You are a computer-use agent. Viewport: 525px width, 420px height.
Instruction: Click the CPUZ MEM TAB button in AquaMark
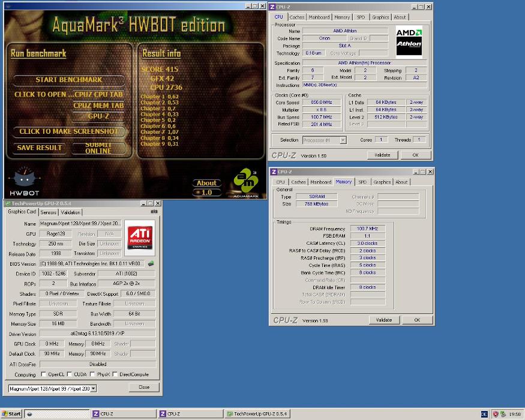(x=99, y=106)
